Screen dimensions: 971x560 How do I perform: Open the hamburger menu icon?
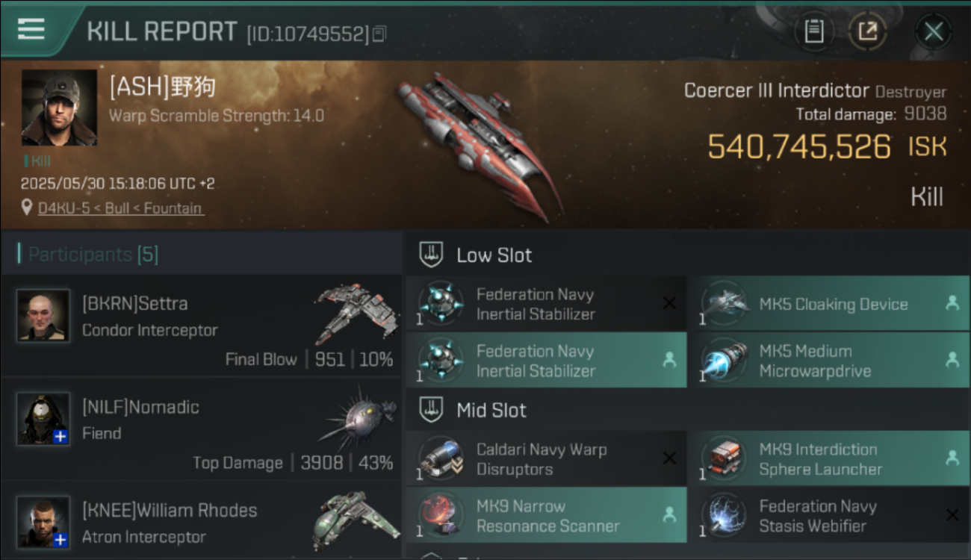pyautogui.click(x=31, y=29)
